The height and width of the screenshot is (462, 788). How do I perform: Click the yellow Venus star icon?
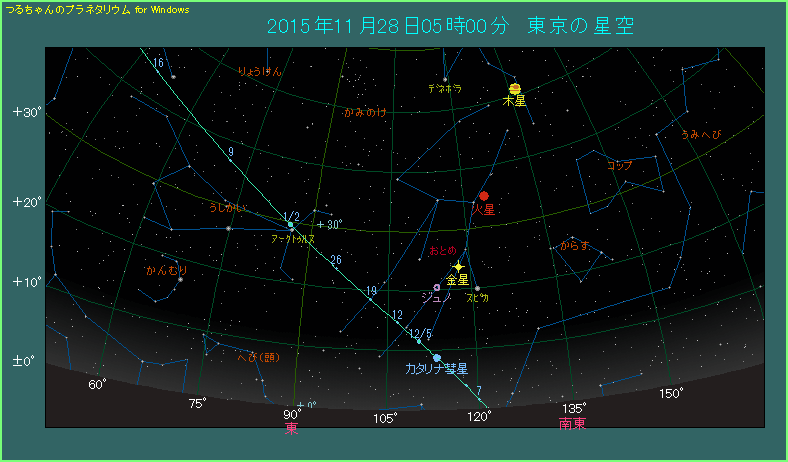[x=458, y=267]
